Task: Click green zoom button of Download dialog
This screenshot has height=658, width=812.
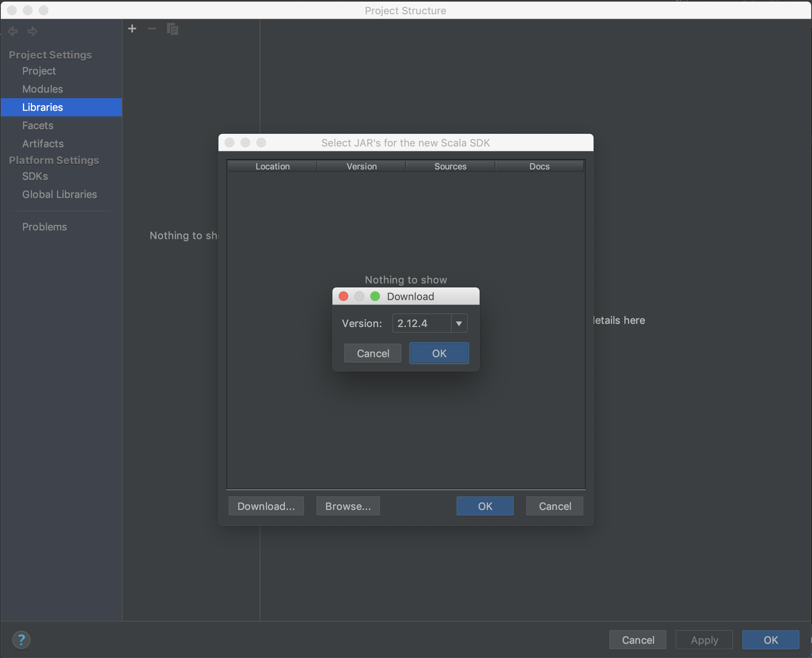Action: (375, 296)
